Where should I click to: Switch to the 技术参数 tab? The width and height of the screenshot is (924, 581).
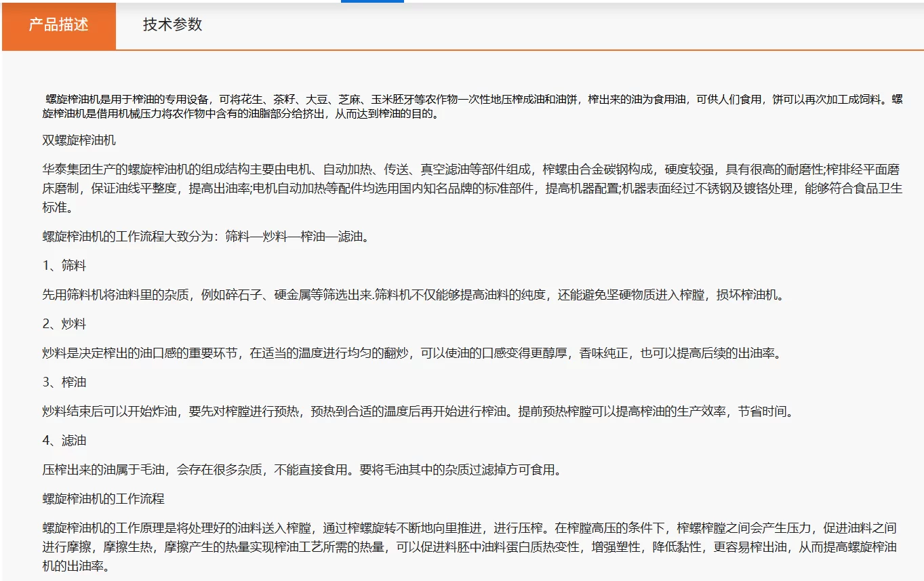(x=172, y=25)
